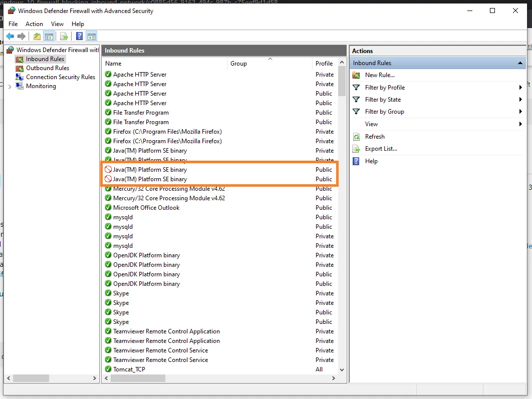Click the Inbound Rules tree icon
Screen dimensions: 532x399
(x=20, y=60)
